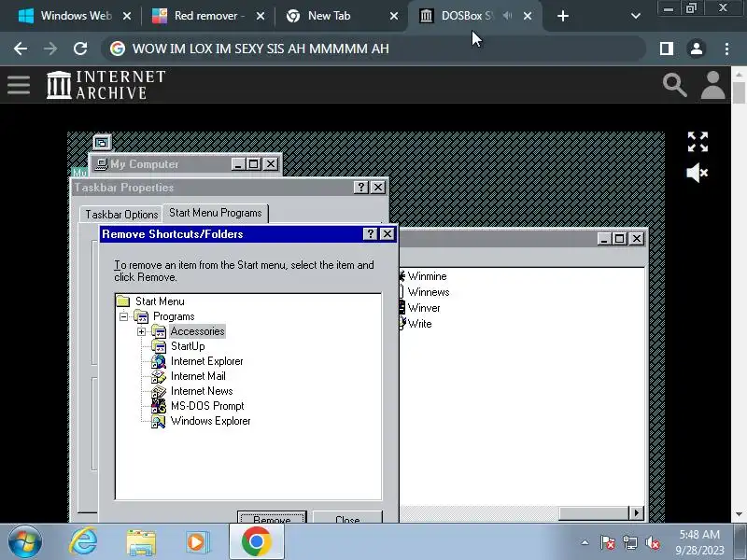Open the Action Center flag icon

(608, 542)
